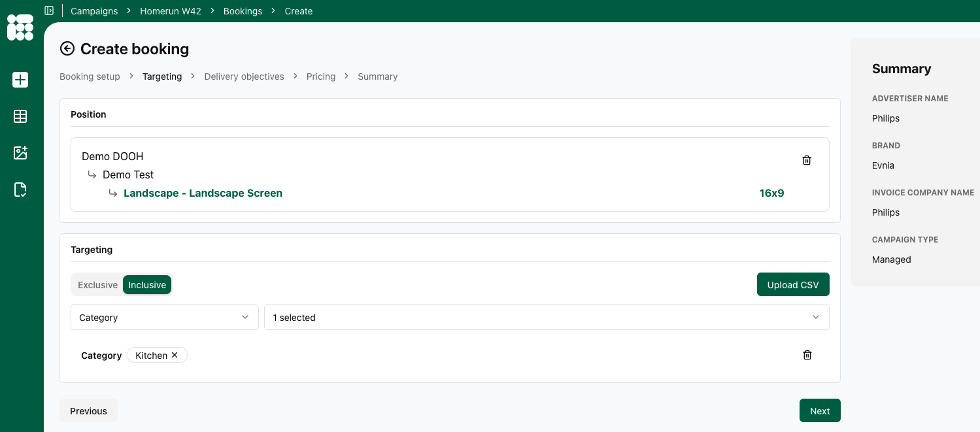980x432 pixels.
Task: Click the 16x9 format value
Action: tap(771, 193)
